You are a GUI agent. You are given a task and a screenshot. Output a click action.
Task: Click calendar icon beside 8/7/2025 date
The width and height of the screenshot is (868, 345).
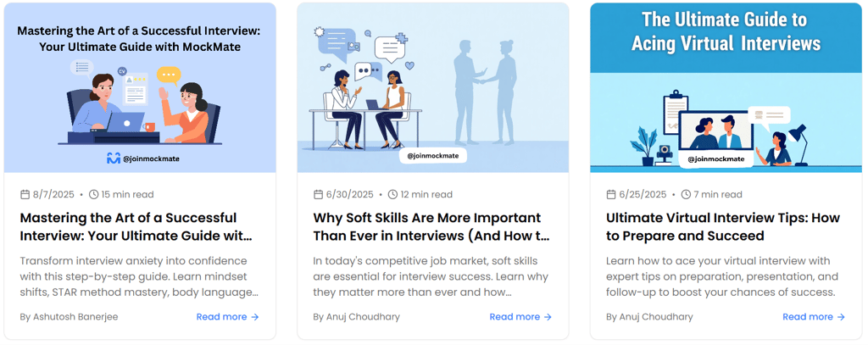[25, 194]
